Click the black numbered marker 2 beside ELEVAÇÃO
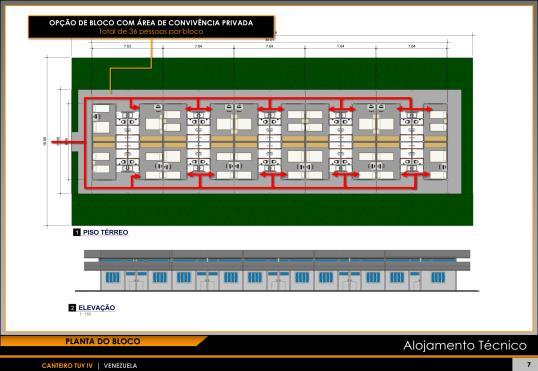Viewport: 538px width, 371px height. [x=72, y=308]
